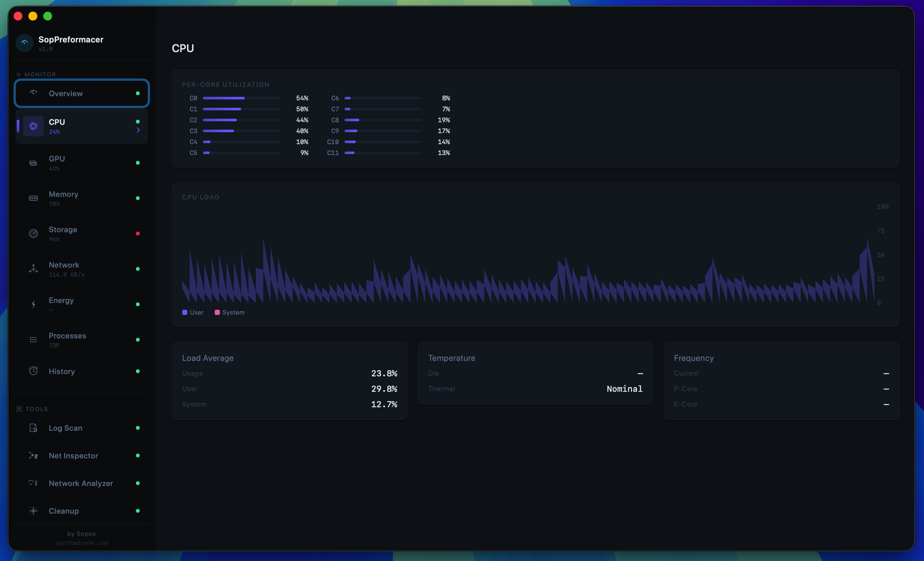Viewport: 924px width, 561px height.
Task: Click the C0 core utilization bar
Action: point(241,98)
